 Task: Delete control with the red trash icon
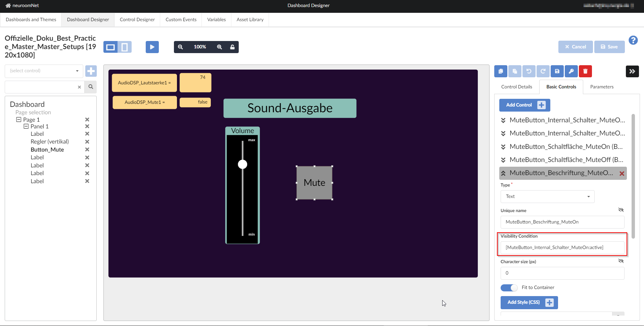585,71
